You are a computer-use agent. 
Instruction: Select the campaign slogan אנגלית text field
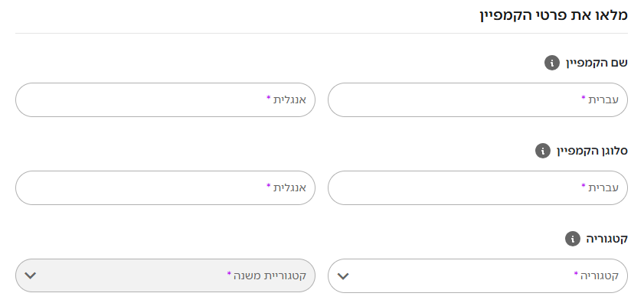coord(165,187)
